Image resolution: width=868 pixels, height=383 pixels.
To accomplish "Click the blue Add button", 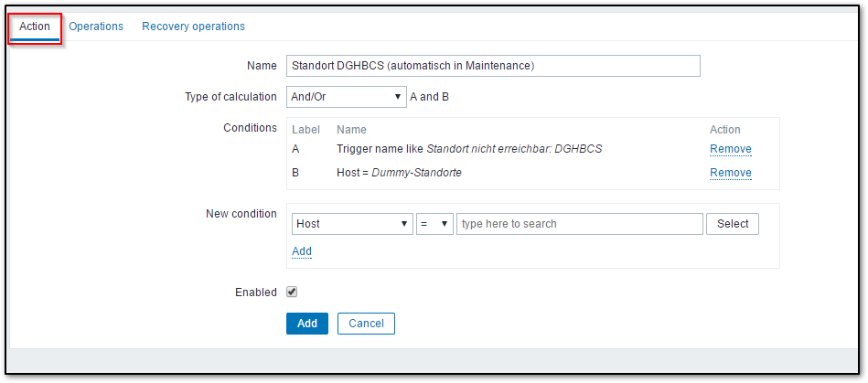I will [x=306, y=324].
